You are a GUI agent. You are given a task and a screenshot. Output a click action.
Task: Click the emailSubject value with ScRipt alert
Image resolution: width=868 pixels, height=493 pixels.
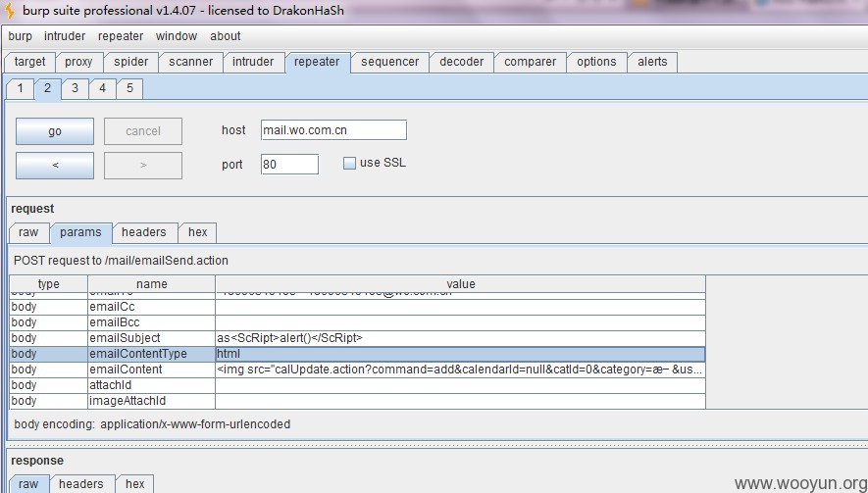coord(461,338)
